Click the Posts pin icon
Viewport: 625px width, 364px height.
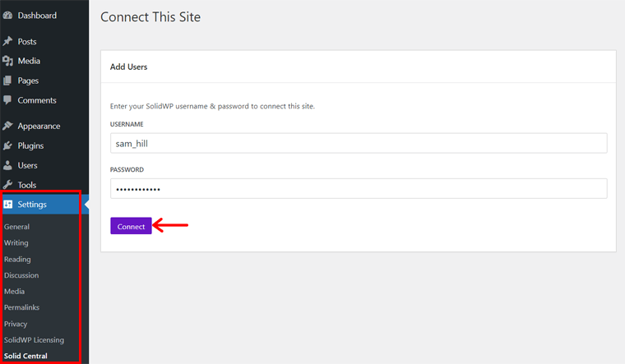click(7, 41)
